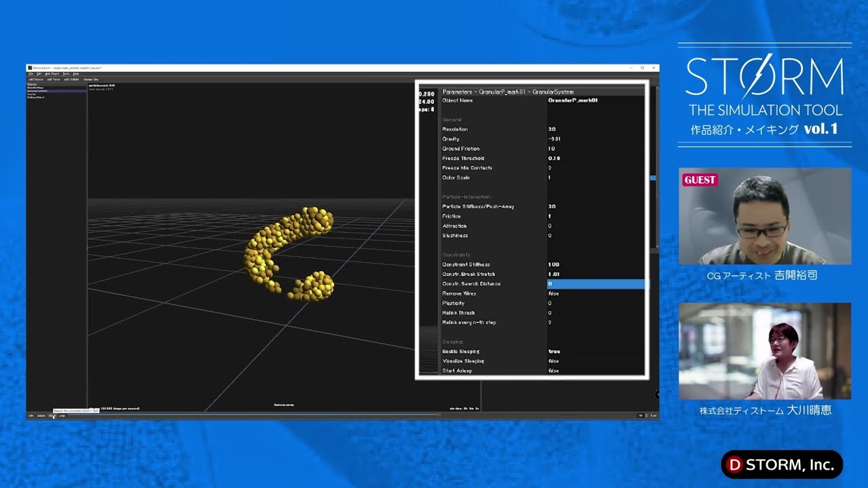The width and height of the screenshot is (868, 488).
Task: Reset the simulation
Action: [x=52, y=415]
